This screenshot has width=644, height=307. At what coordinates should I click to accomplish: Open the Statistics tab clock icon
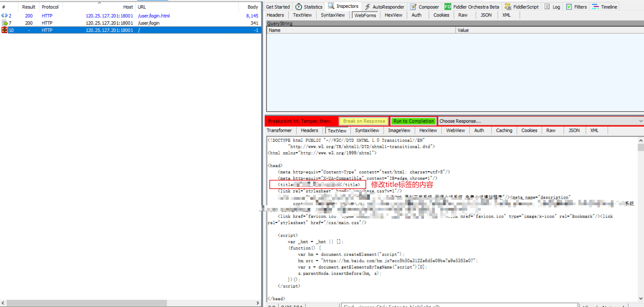pos(298,7)
